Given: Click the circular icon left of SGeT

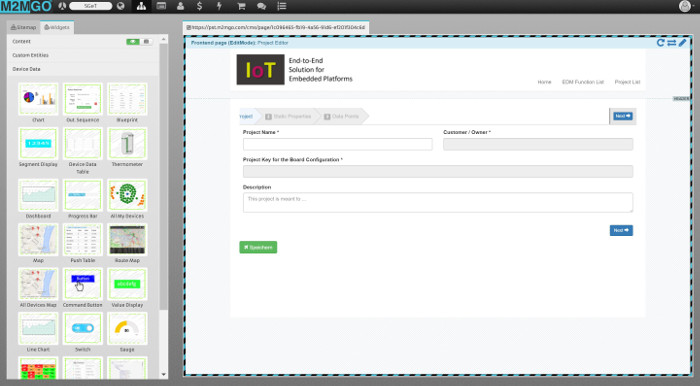Looking at the screenshot, I should (x=62, y=6).
